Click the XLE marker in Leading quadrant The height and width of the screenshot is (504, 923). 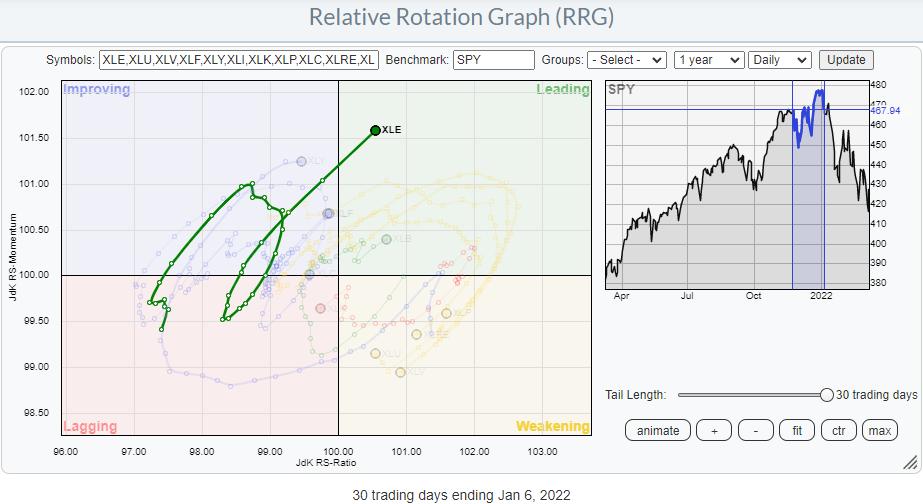click(375, 130)
